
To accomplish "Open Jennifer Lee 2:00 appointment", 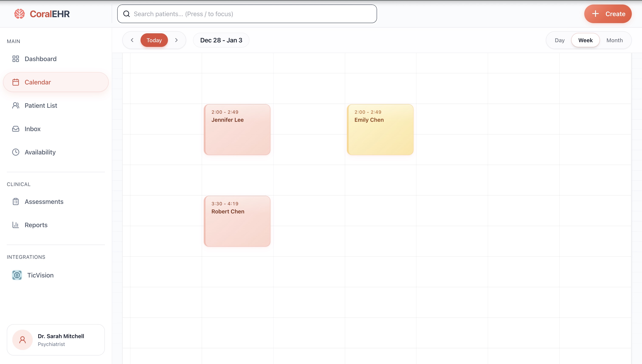I will (237, 129).
